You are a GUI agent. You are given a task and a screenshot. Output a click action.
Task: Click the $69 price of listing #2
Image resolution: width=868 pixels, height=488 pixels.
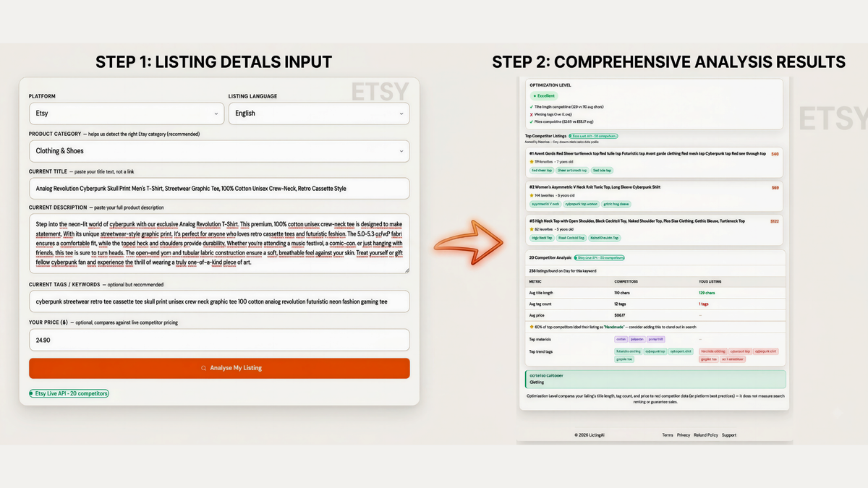click(x=775, y=187)
